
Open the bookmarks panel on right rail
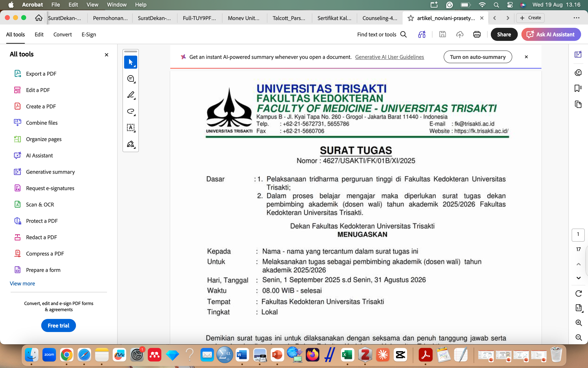[578, 88]
